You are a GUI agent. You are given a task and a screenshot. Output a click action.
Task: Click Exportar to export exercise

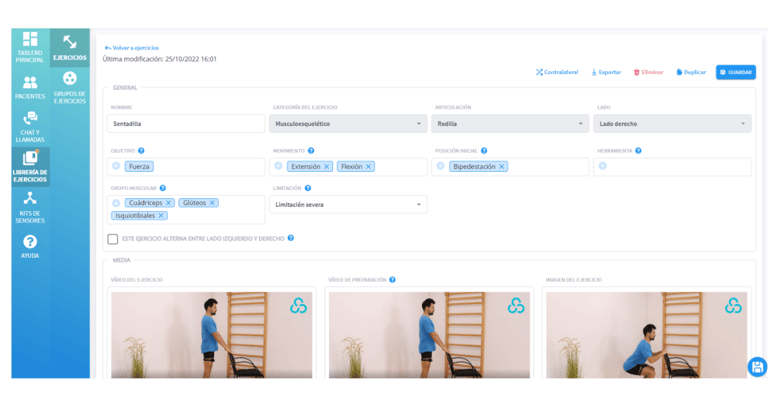pyautogui.click(x=606, y=72)
